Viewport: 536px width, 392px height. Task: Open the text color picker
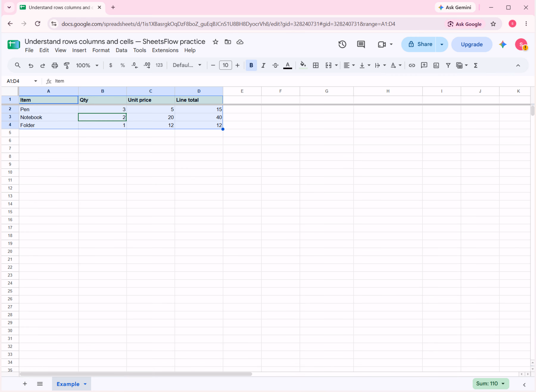click(287, 65)
